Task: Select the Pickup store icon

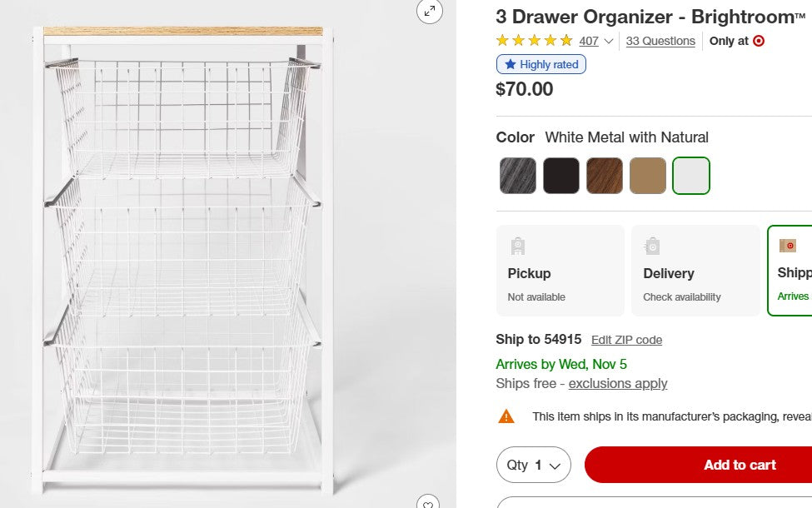Action: [517, 246]
